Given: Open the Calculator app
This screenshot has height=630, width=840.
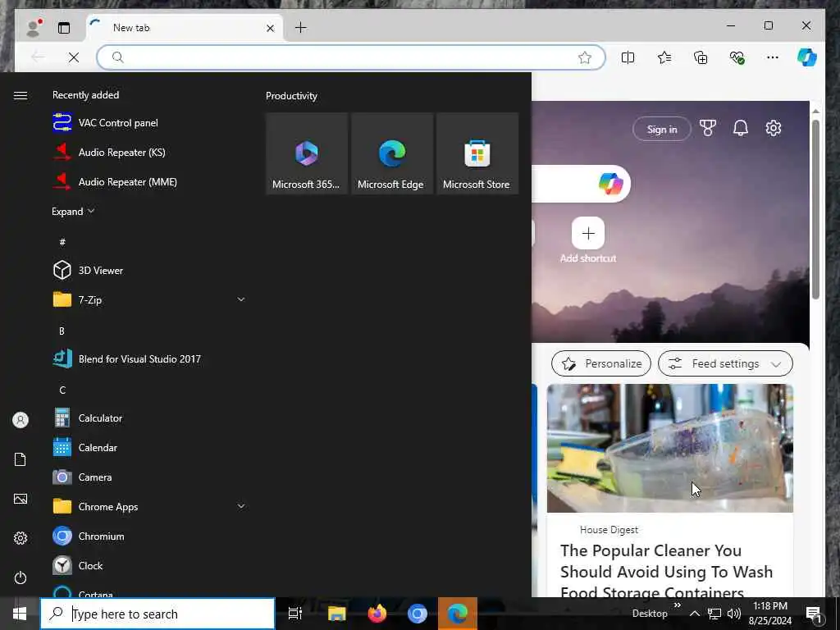Looking at the screenshot, I should coord(149,418).
